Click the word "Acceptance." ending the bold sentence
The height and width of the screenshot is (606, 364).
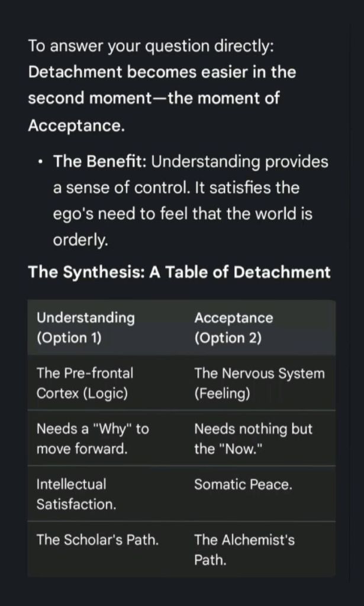76,126
